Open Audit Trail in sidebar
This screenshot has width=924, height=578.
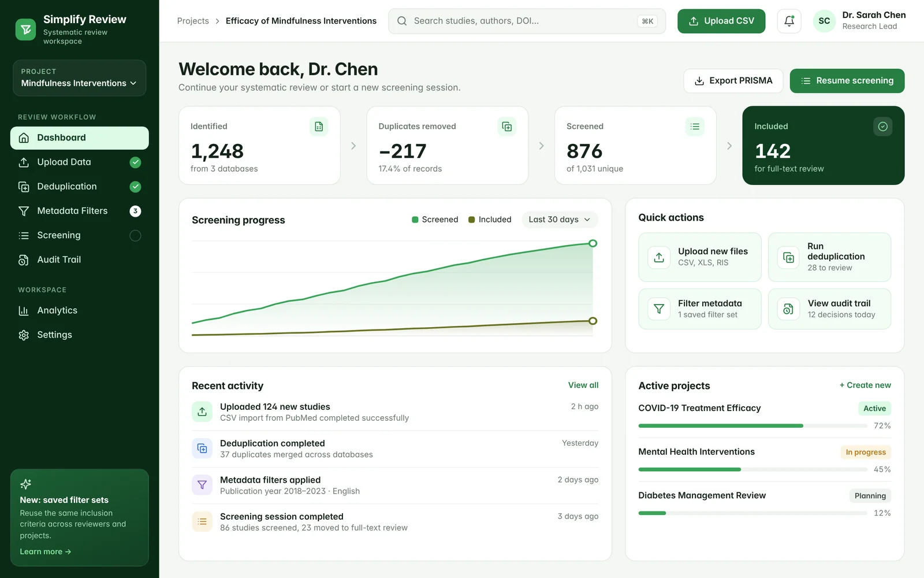click(79, 260)
